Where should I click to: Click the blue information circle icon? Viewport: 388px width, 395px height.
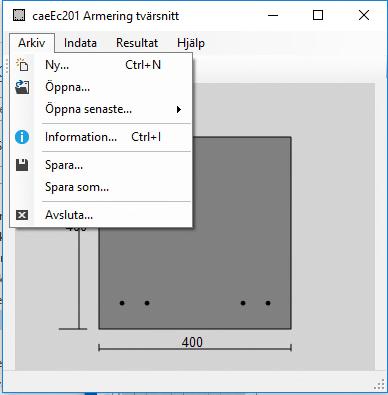(22, 137)
